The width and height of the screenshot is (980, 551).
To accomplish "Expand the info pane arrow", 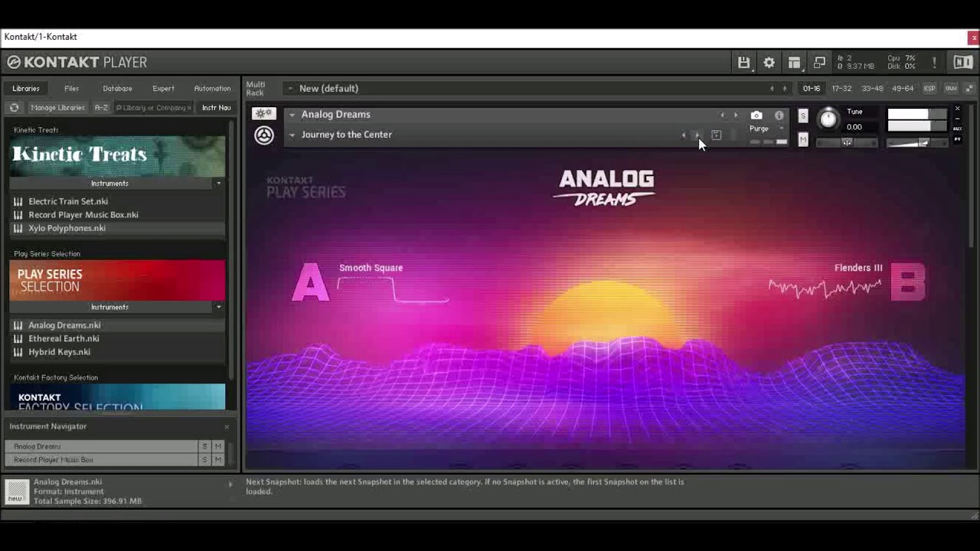I will [x=230, y=484].
